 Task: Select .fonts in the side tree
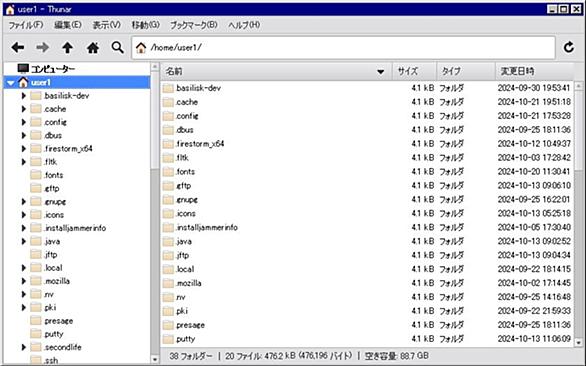click(53, 175)
